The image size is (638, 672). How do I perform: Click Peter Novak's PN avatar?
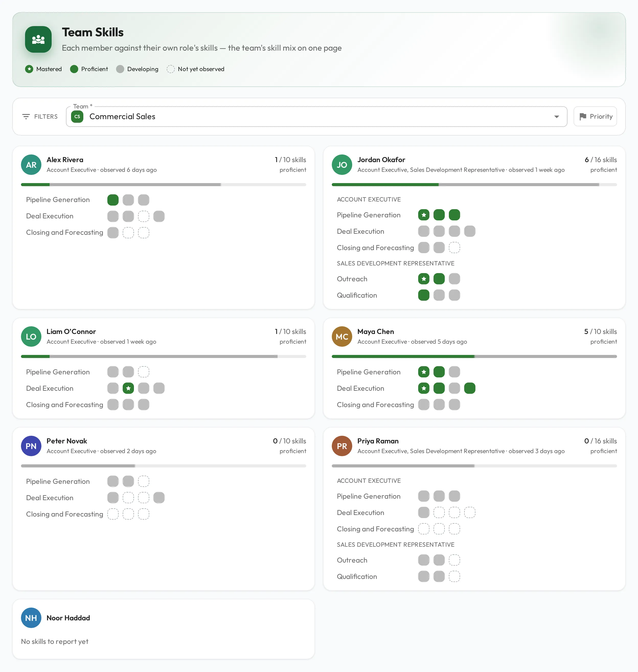[31, 446]
